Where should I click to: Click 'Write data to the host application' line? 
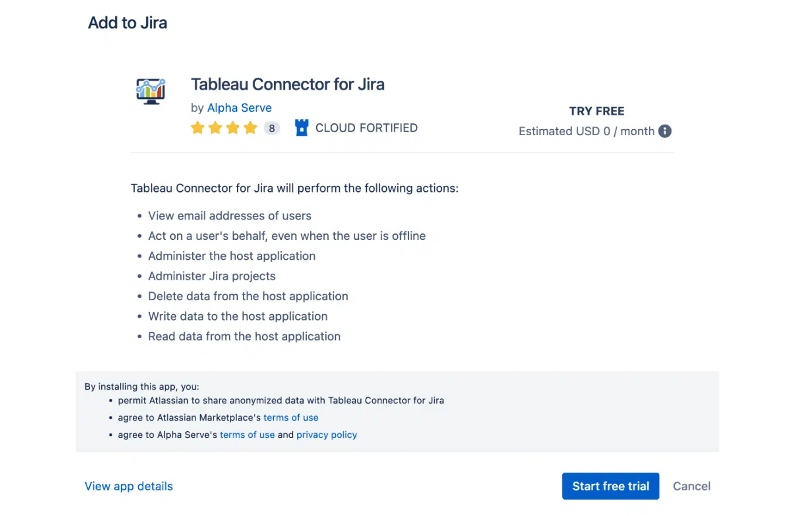[238, 317]
